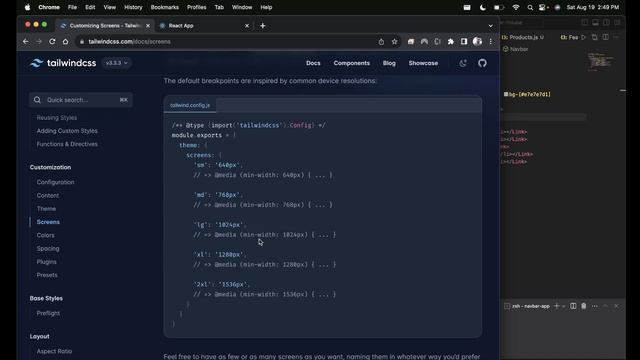
Task: Open the Preflight sidebar link
Action: [x=48, y=313]
